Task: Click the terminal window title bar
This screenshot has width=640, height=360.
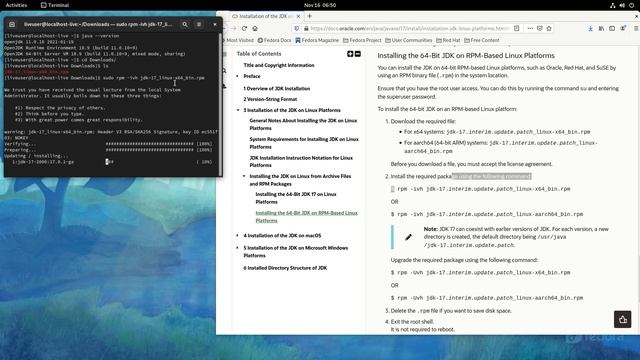Action: (98, 24)
